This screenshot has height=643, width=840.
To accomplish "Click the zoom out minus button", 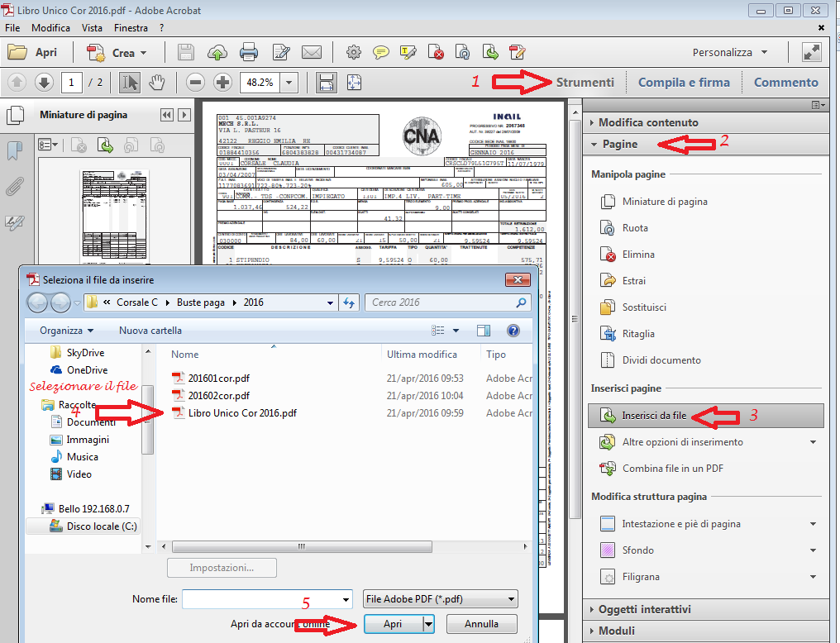I will [x=195, y=82].
